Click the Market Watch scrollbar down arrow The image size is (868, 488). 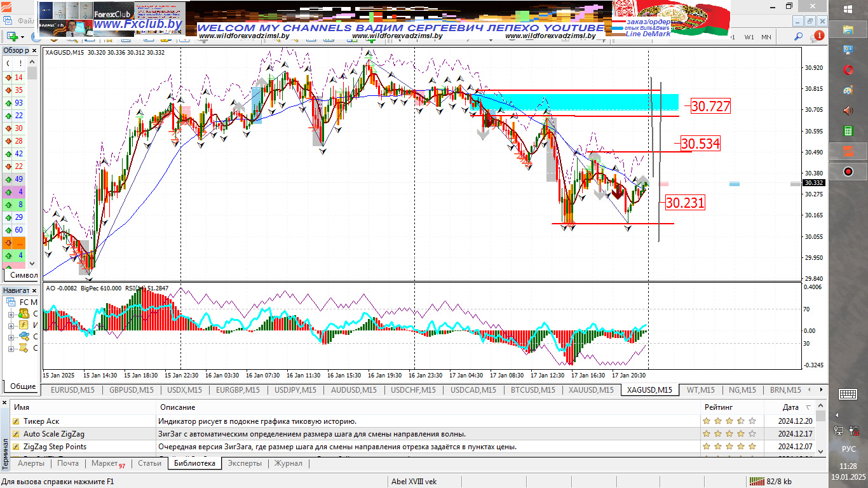(x=32, y=264)
